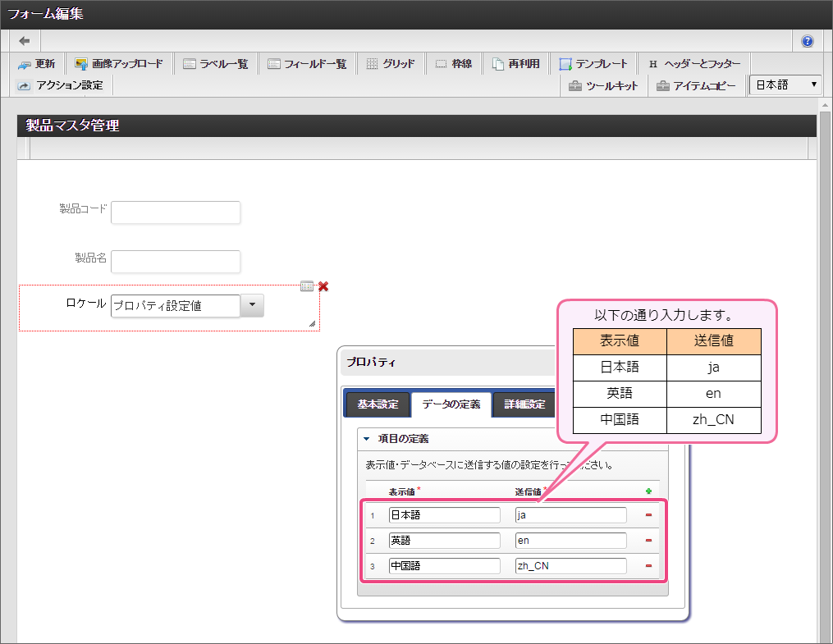Click the 更新 toolbar button
The width and height of the screenshot is (833, 644).
point(37,64)
